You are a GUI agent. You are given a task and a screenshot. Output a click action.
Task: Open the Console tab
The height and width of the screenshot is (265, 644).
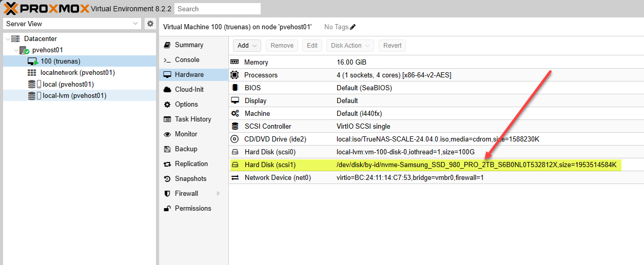pos(187,59)
